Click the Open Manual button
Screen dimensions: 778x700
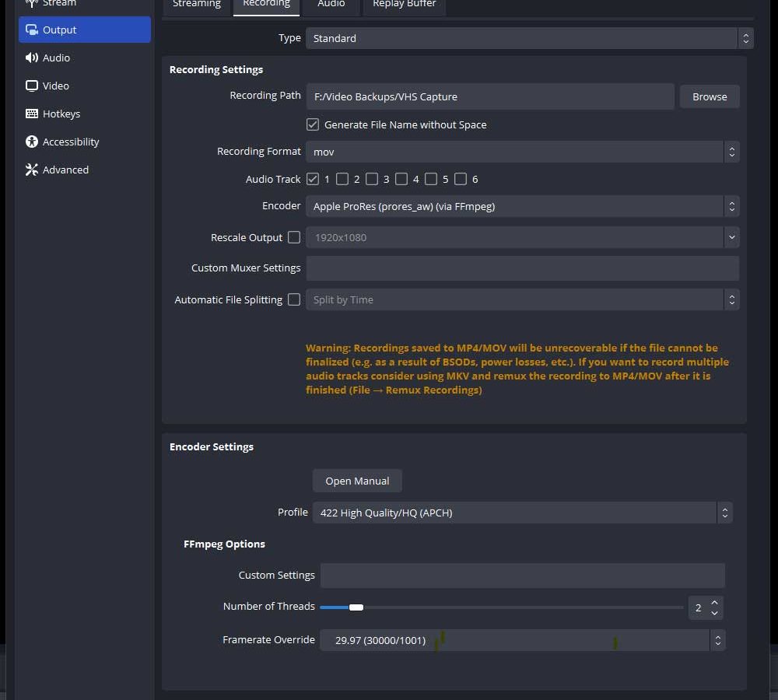pos(357,481)
